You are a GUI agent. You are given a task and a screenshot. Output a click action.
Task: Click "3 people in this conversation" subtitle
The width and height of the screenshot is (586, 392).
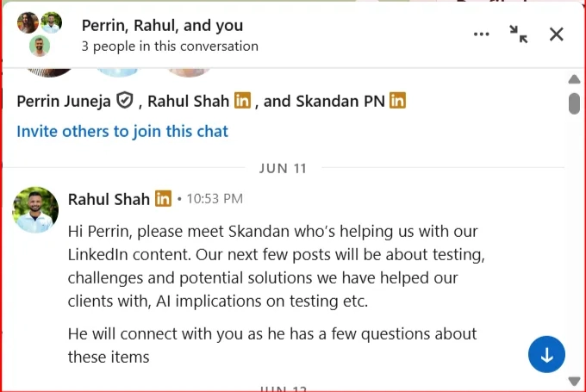click(x=170, y=46)
